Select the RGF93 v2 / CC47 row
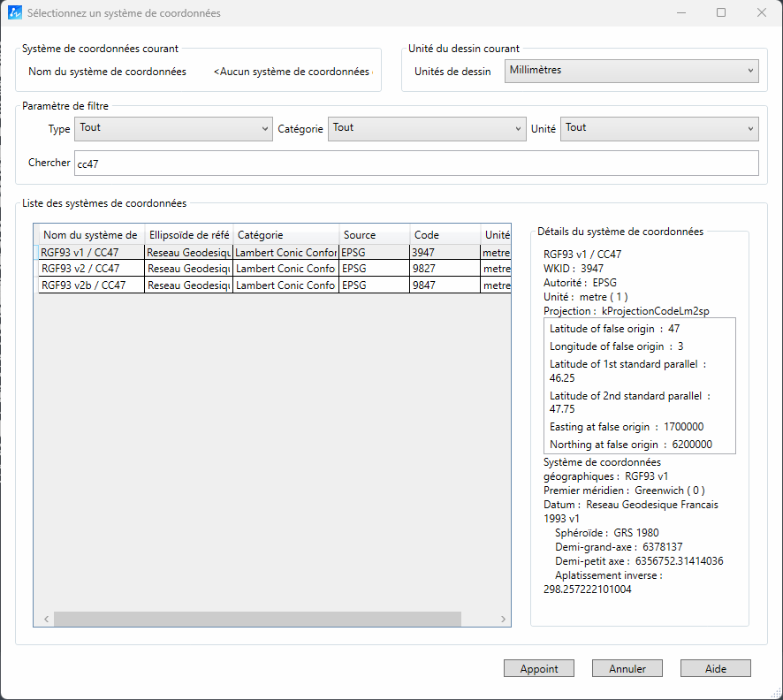783x700 pixels. [91, 269]
